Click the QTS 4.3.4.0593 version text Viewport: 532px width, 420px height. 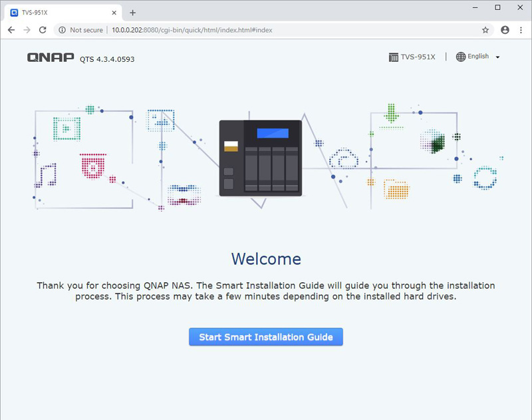107,59
